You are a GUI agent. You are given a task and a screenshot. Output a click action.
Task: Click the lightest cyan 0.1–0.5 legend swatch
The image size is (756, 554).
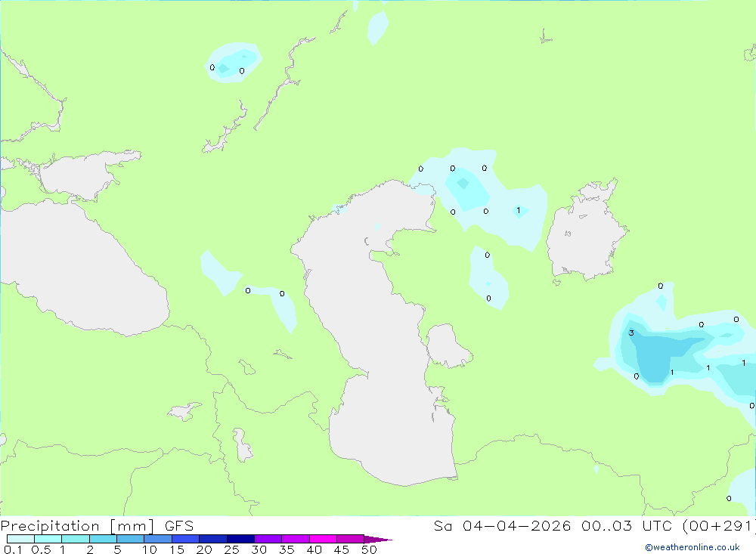pyautogui.click(x=20, y=539)
